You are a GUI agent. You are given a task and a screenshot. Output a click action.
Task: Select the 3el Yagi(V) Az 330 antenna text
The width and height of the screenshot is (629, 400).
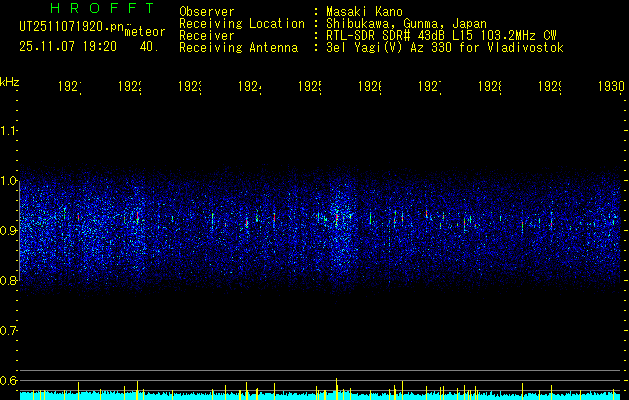444,48
